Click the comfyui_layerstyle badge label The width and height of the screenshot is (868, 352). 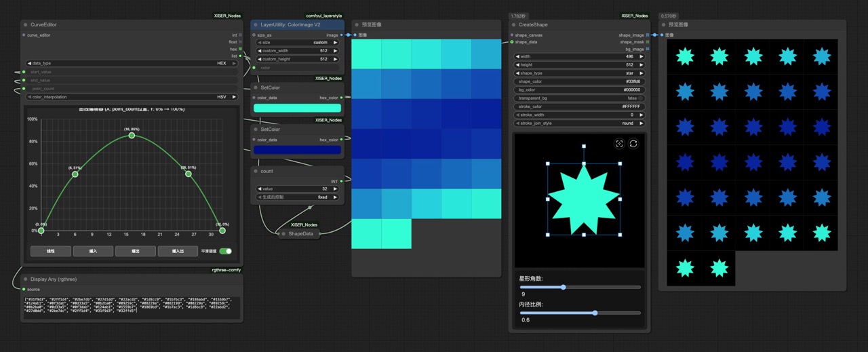tap(324, 16)
